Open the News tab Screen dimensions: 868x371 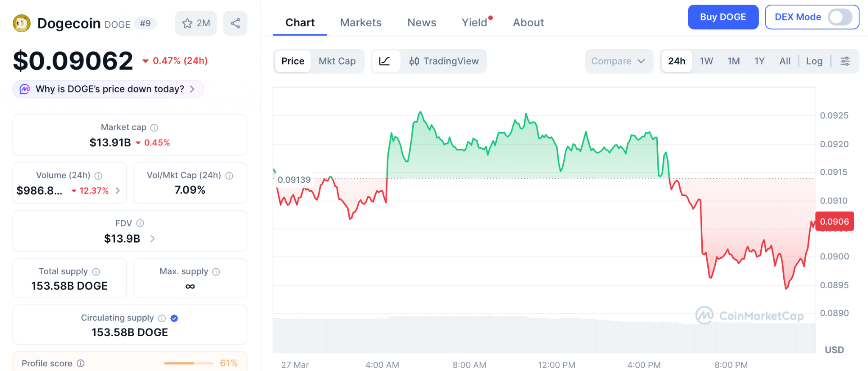[421, 22]
